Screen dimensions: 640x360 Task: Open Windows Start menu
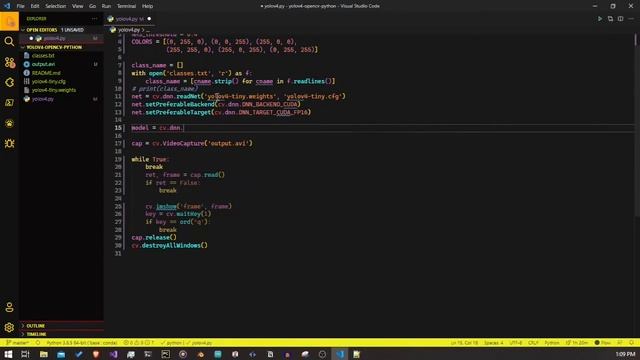(x=8, y=354)
